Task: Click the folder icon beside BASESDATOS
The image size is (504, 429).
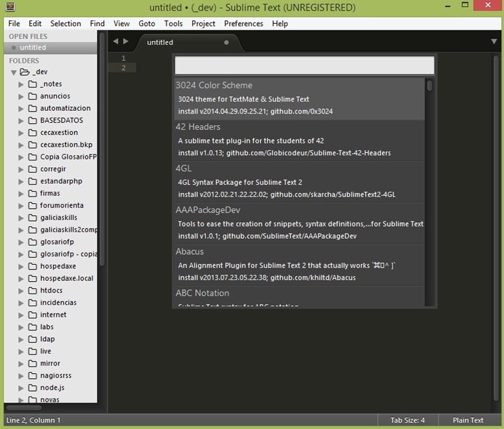Action: coord(33,121)
